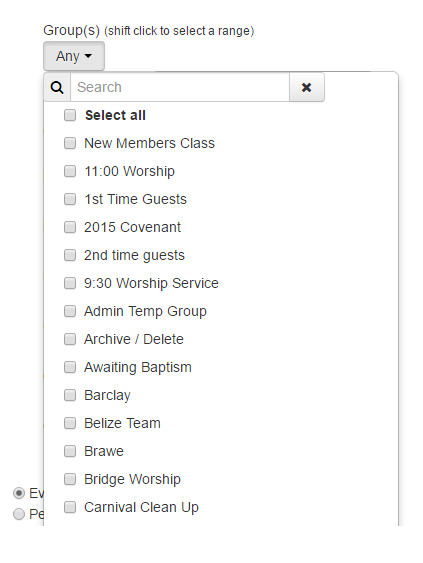Check the Admin Temp Group box

(70, 311)
